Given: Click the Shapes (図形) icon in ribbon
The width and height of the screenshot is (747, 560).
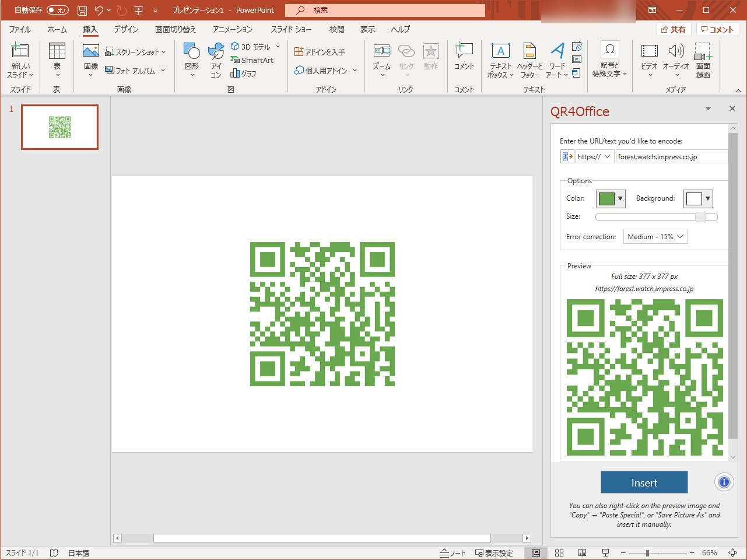Looking at the screenshot, I should [192, 52].
